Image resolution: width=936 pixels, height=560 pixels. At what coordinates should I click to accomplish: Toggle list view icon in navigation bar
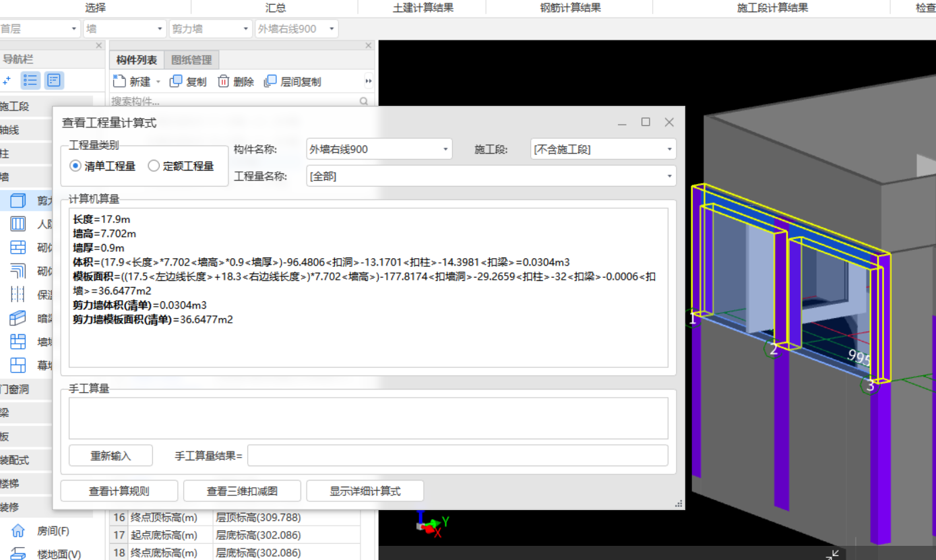coord(30,81)
